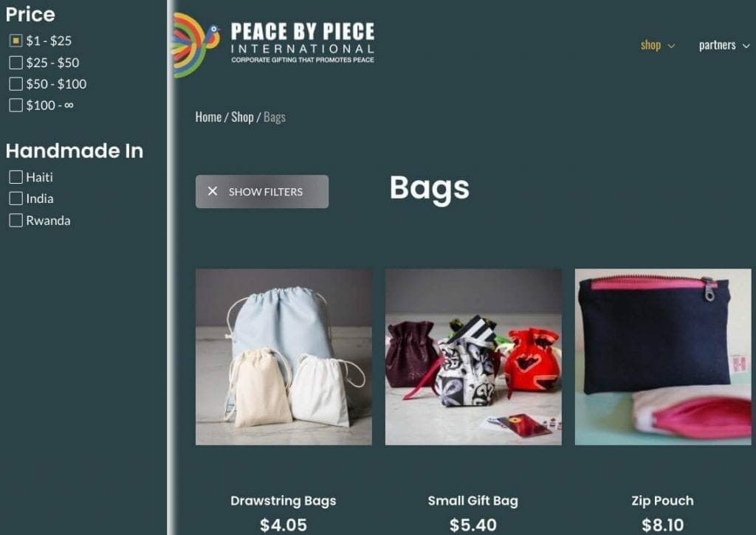Expand the partners menu chevron

(x=746, y=46)
